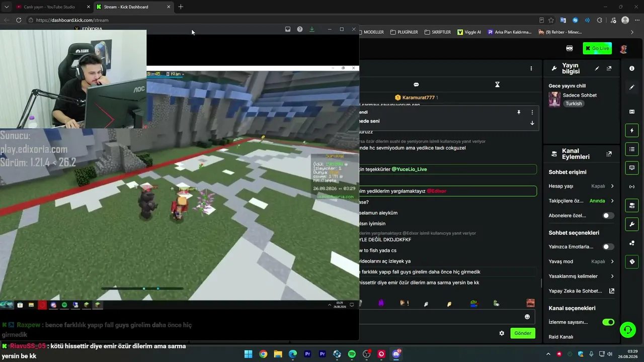Viewport: 644px width, 362px height.
Task: Open chat panel three-dot options menu
Action: tap(531, 68)
